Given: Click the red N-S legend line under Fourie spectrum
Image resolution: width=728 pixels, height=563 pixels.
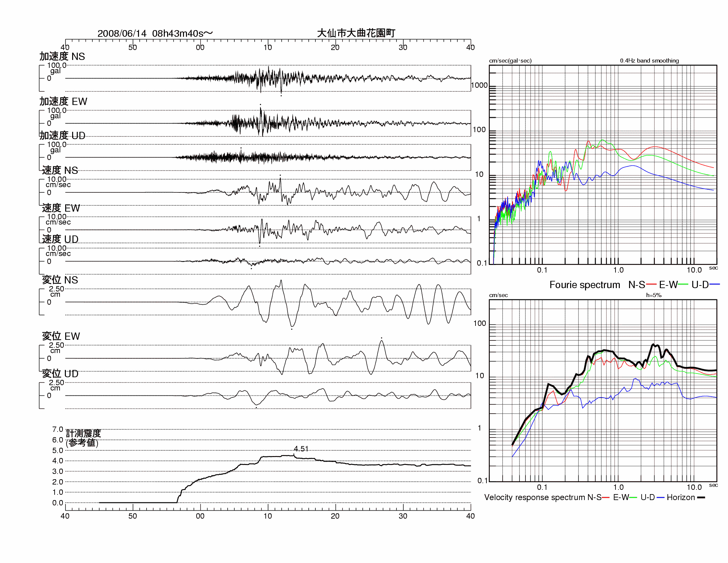Looking at the screenshot, I should pos(651,285).
